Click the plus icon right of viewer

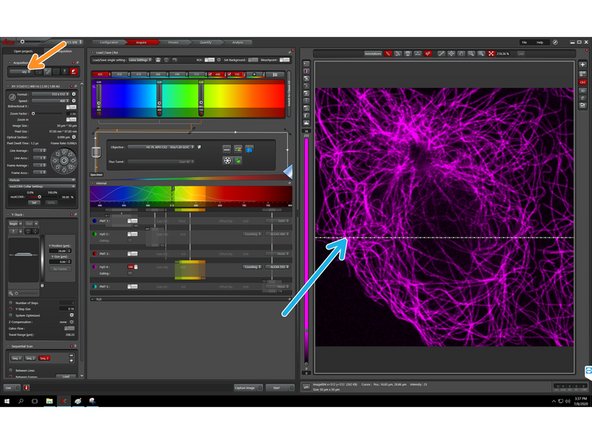point(583,65)
